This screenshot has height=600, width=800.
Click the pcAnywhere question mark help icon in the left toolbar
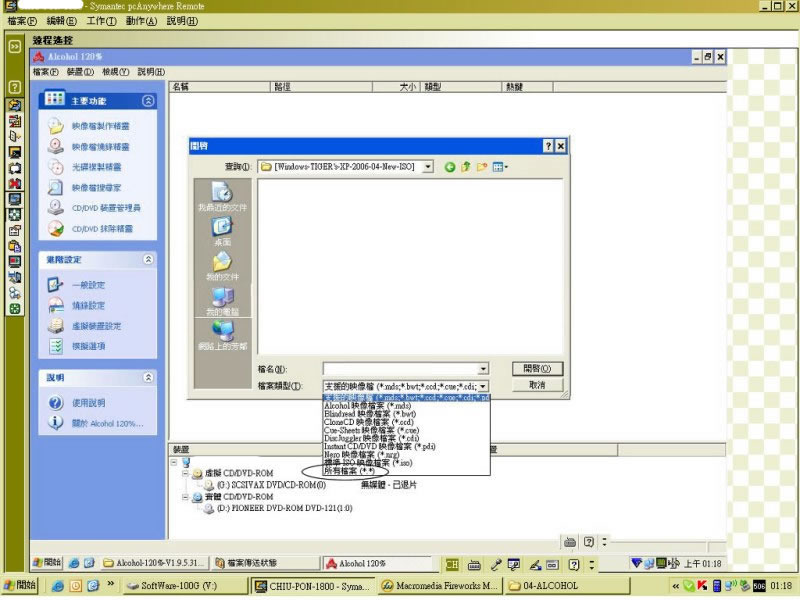pos(14,87)
